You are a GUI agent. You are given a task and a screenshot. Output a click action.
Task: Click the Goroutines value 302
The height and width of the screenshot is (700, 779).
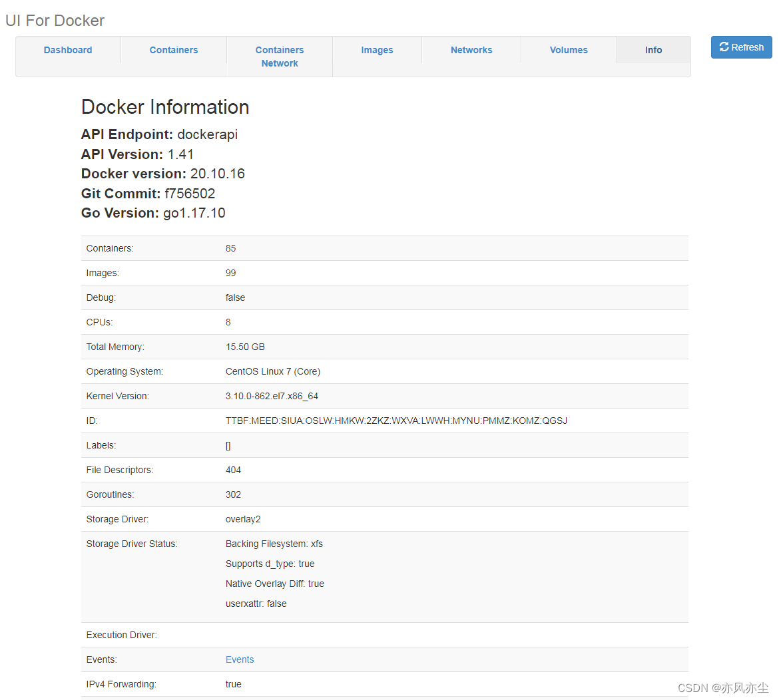point(233,494)
